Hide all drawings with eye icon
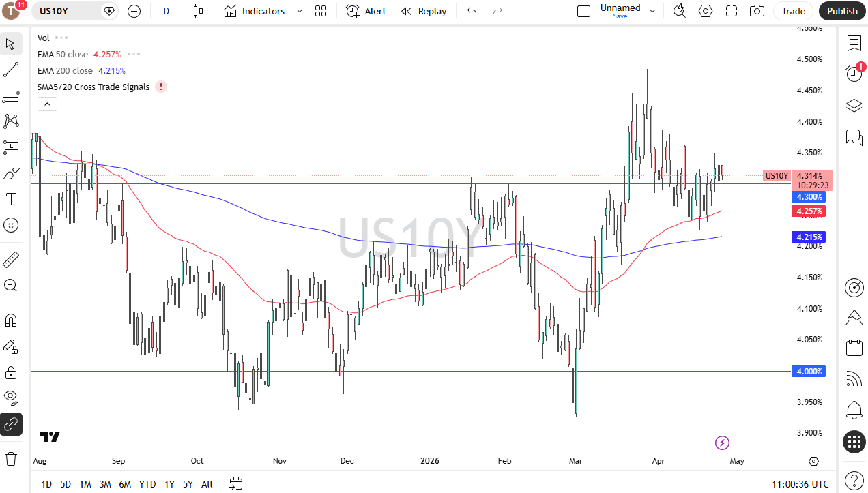868x493 pixels. click(11, 398)
